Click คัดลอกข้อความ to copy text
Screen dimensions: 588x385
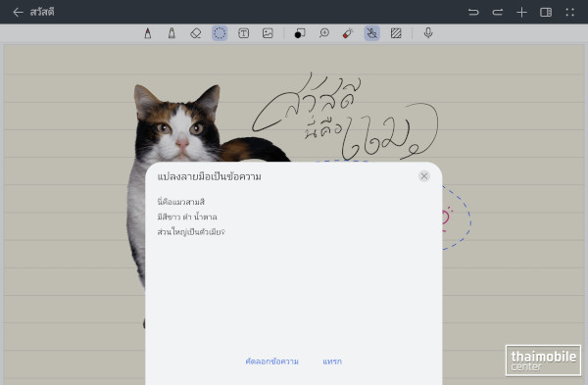click(x=271, y=361)
